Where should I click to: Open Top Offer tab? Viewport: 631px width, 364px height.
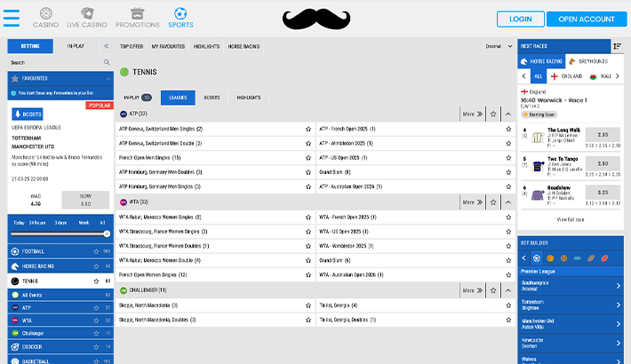(x=132, y=46)
